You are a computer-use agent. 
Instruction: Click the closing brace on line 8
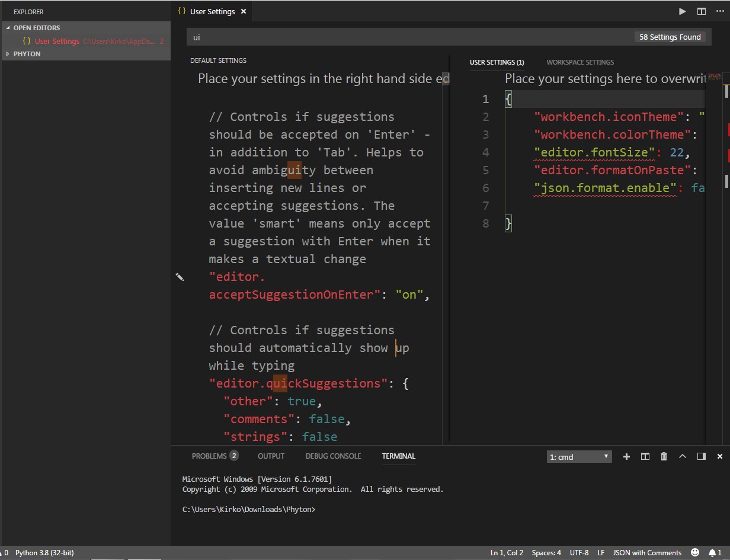click(508, 223)
